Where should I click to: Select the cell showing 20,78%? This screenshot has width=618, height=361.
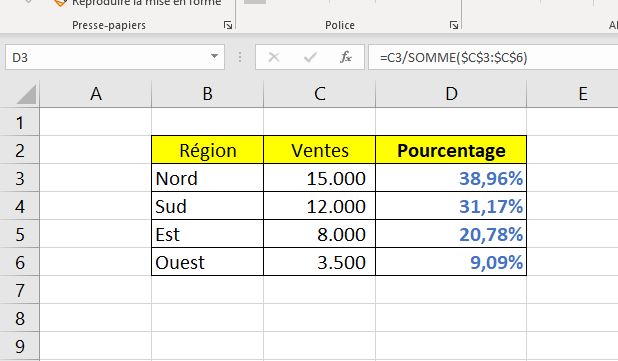pos(451,234)
